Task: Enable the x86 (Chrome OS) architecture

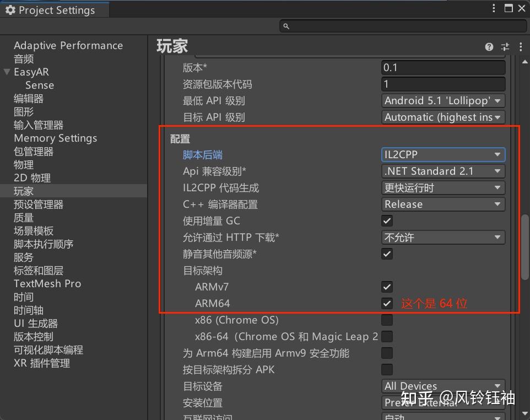Action: pyautogui.click(x=387, y=320)
